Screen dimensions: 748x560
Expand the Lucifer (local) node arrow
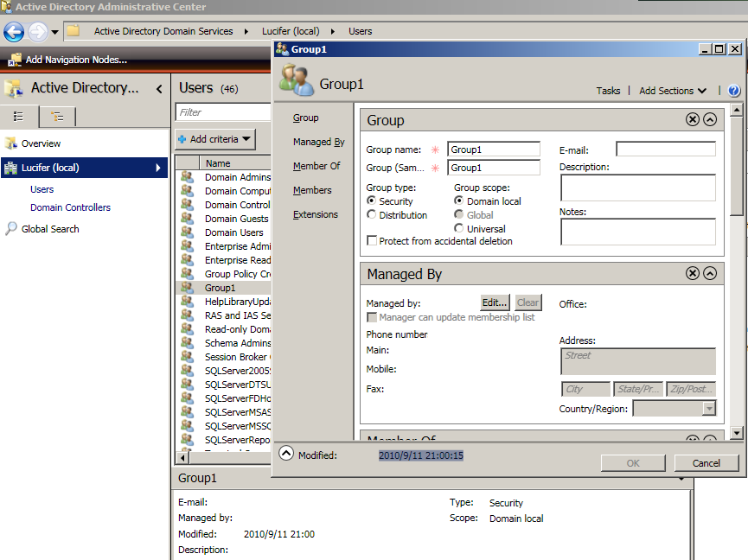pos(158,168)
